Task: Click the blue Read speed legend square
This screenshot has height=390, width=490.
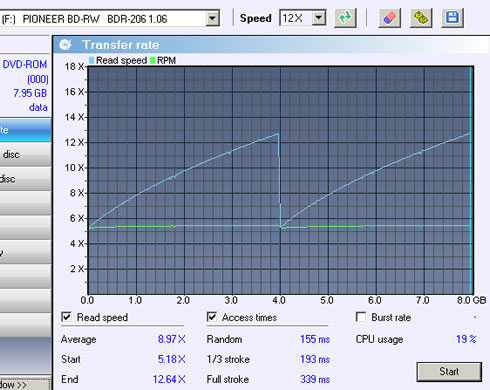Action: click(x=91, y=60)
